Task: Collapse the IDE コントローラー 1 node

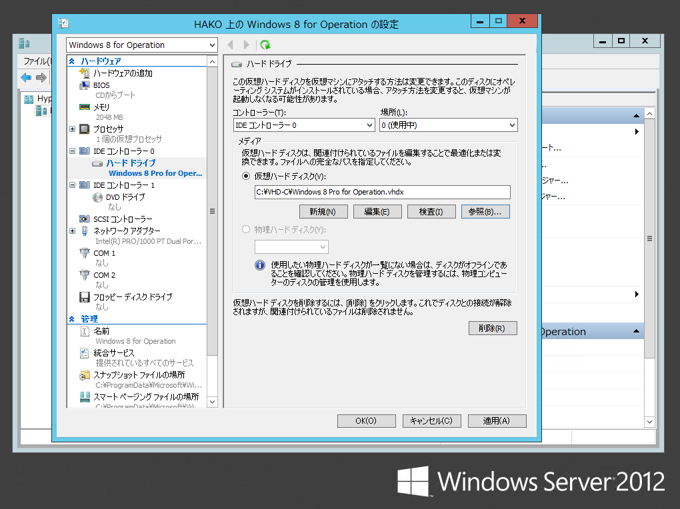Action: coord(72,185)
